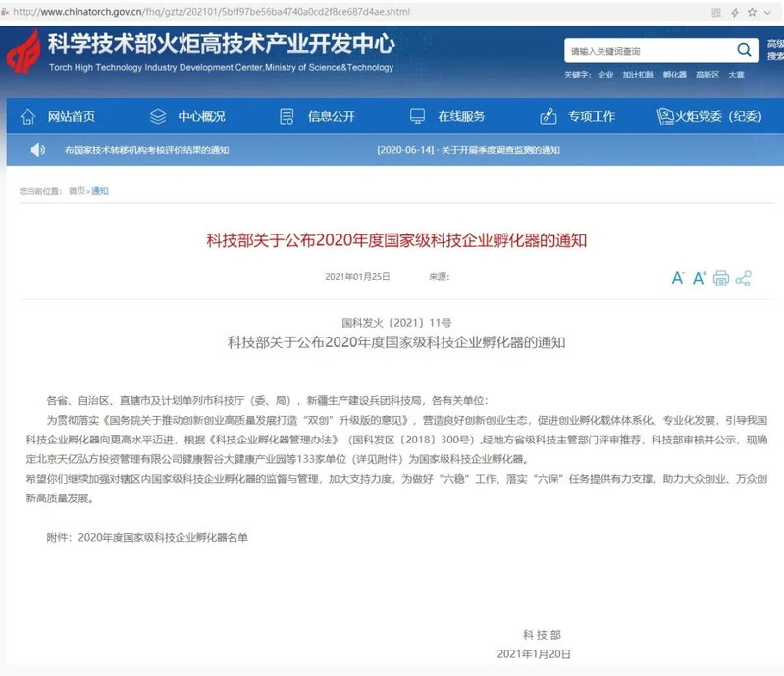The width and height of the screenshot is (784, 676).
Task: Increase the font size with A+ icon
Action: [699, 278]
